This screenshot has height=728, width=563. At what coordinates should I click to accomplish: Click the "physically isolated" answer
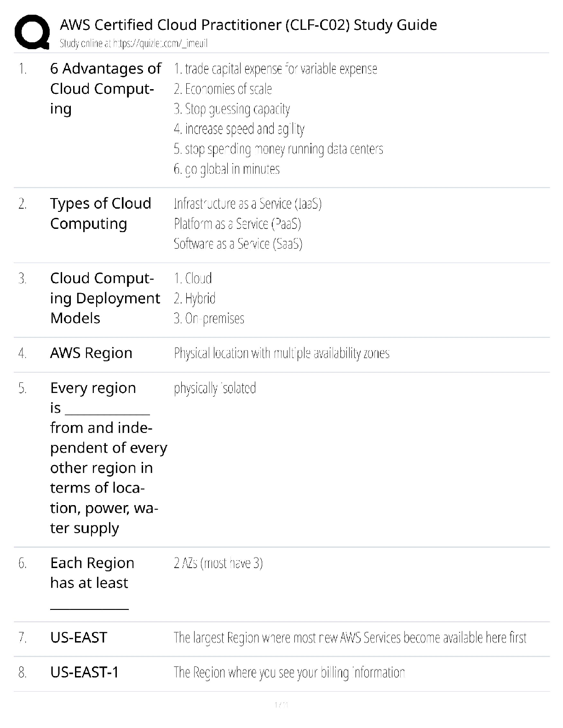coord(215,388)
